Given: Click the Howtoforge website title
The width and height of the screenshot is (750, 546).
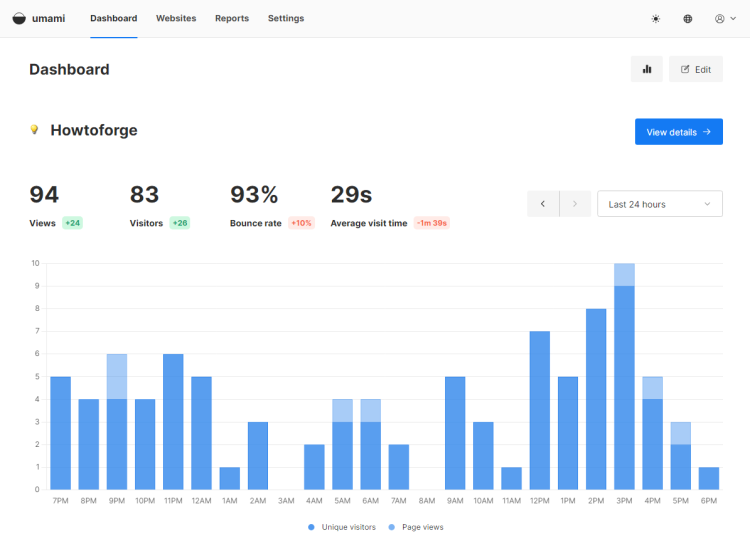Looking at the screenshot, I should point(94,130).
